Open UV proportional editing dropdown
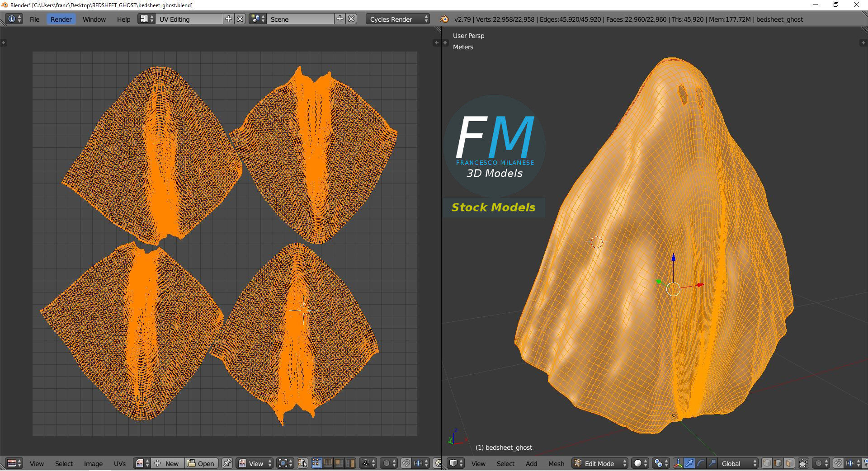This screenshot has height=471, width=868. (389, 463)
